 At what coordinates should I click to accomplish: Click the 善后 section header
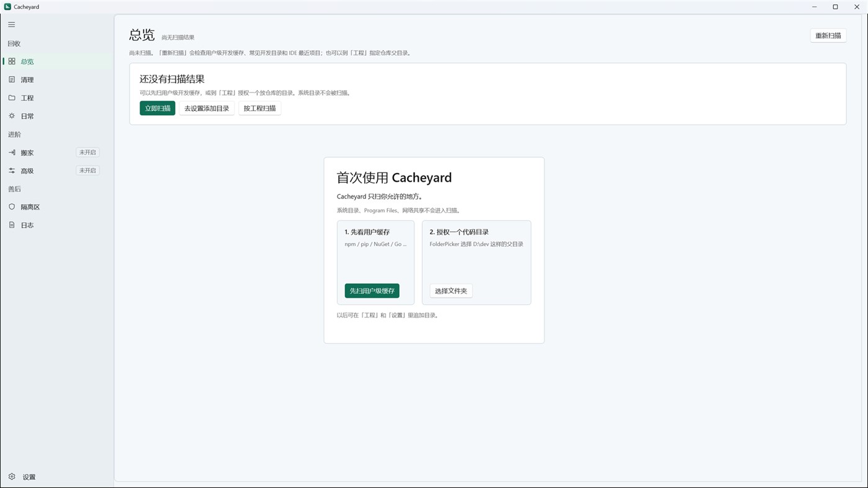14,189
